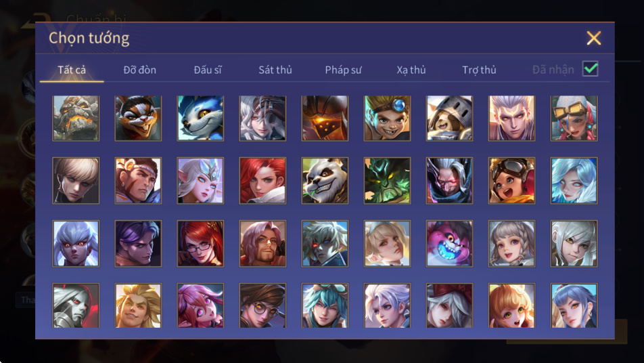Select the Tất cả tab
This screenshot has height=363, width=644.
click(x=72, y=70)
